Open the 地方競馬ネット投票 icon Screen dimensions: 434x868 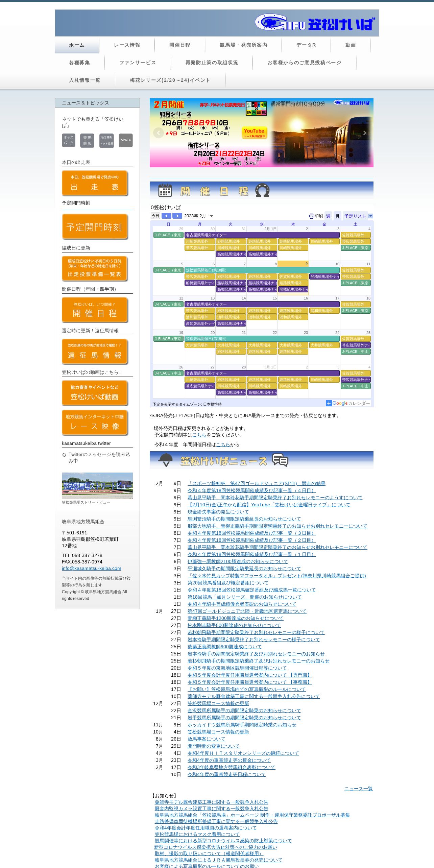[x=106, y=140]
